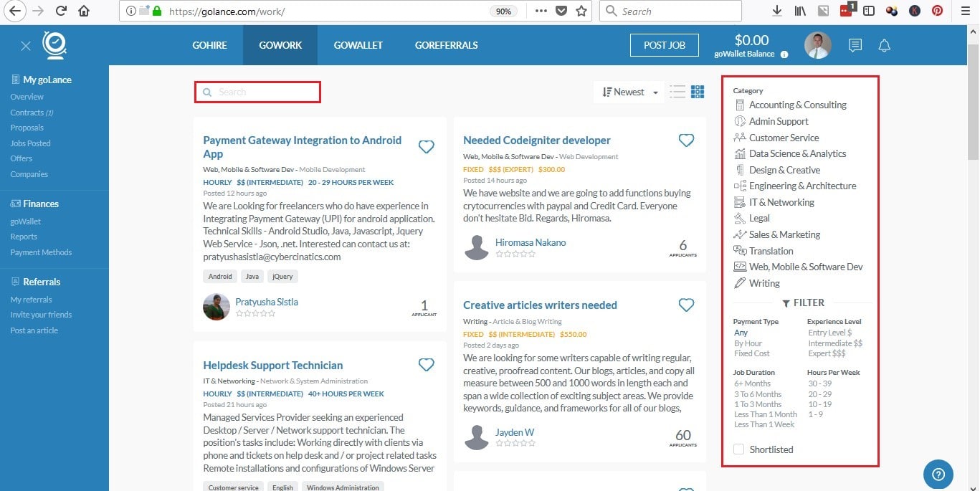Switch to the GOHIRE tab
The height and width of the screenshot is (491, 980).
[x=209, y=45]
